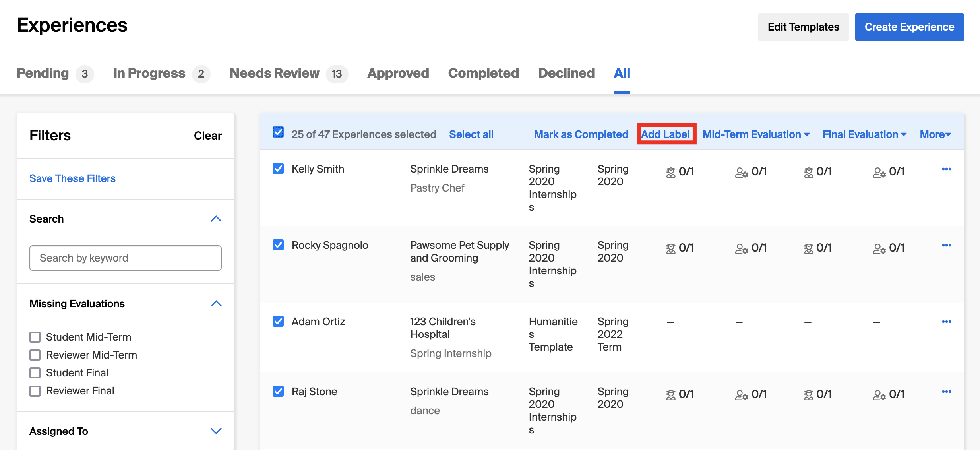Click Raj Stone's student final evaluation icon
This screenshot has height=450, width=980.
(809, 395)
